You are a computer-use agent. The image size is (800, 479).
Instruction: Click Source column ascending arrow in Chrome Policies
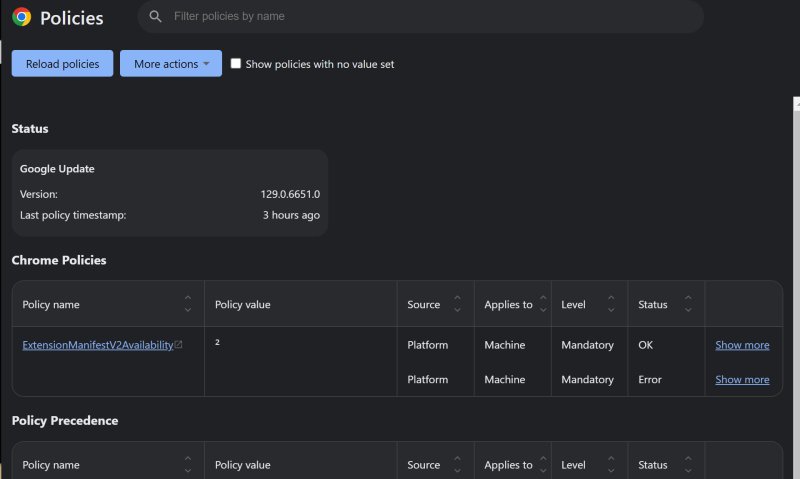(x=457, y=298)
